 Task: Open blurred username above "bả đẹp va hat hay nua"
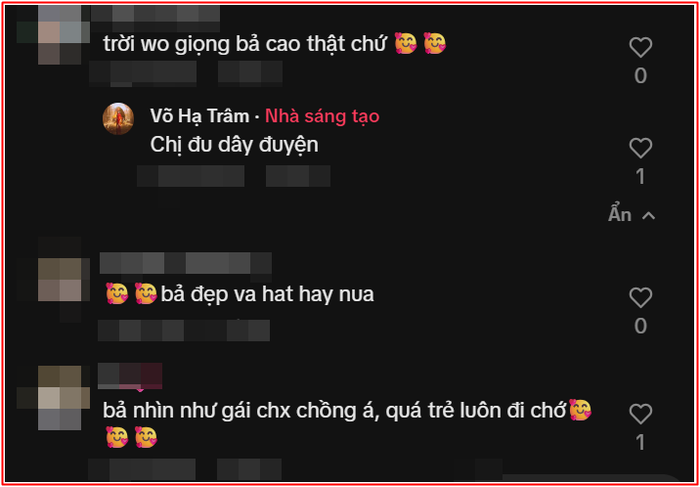185,263
